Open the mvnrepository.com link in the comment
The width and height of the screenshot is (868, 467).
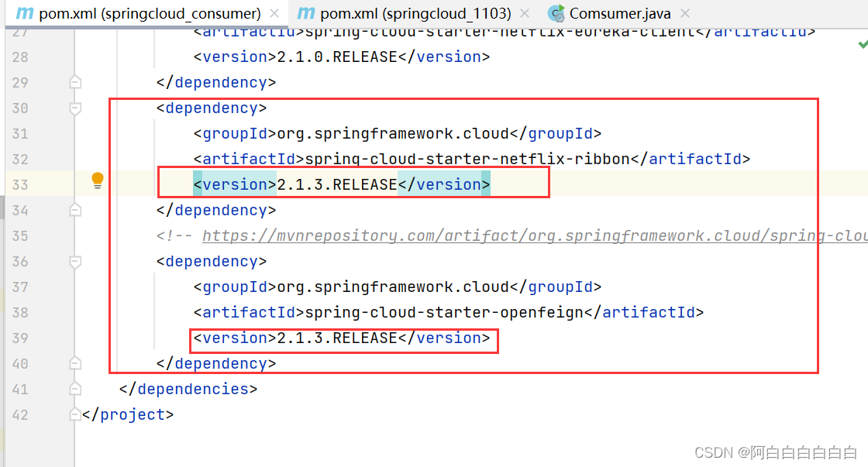click(x=535, y=236)
